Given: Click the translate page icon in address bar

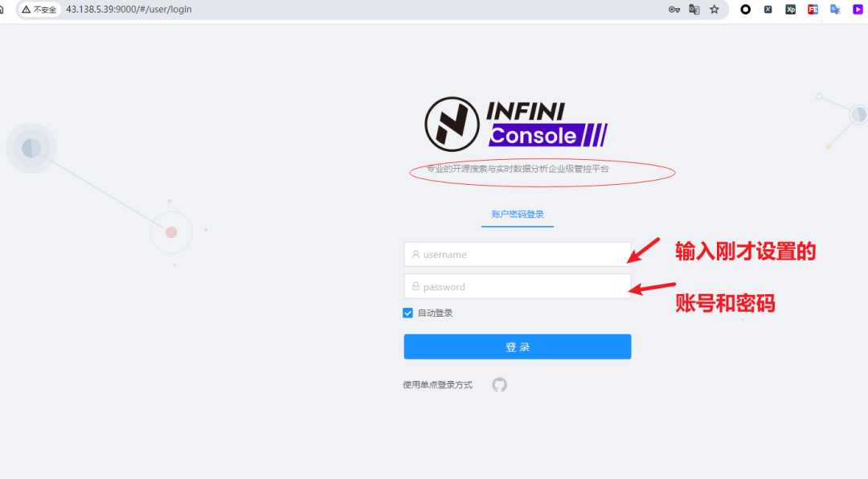Looking at the screenshot, I should click(x=694, y=10).
